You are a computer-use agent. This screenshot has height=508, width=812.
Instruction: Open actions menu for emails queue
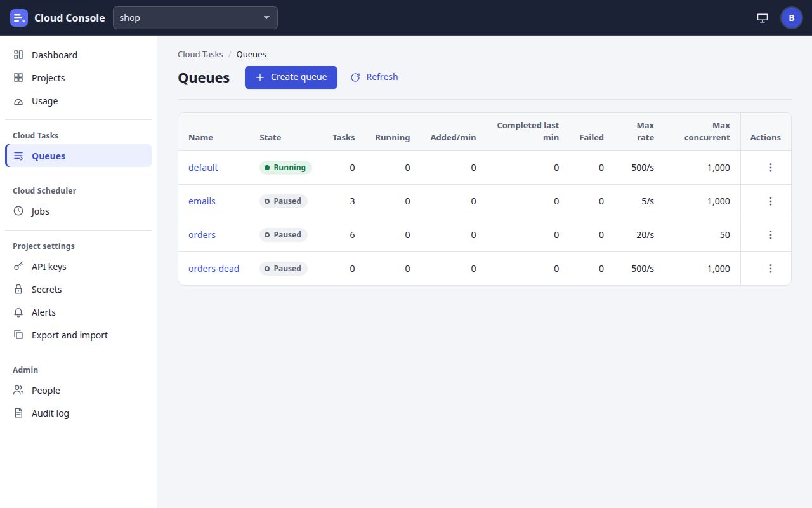(x=771, y=201)
